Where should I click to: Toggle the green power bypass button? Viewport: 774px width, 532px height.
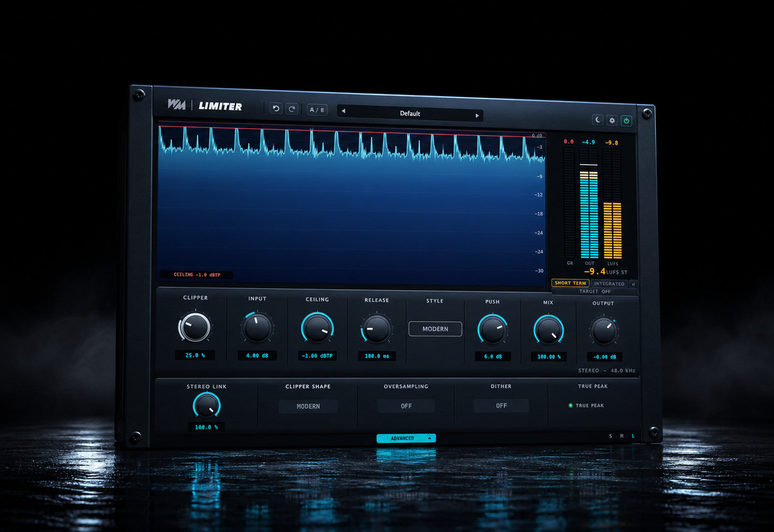pos(626,121)
